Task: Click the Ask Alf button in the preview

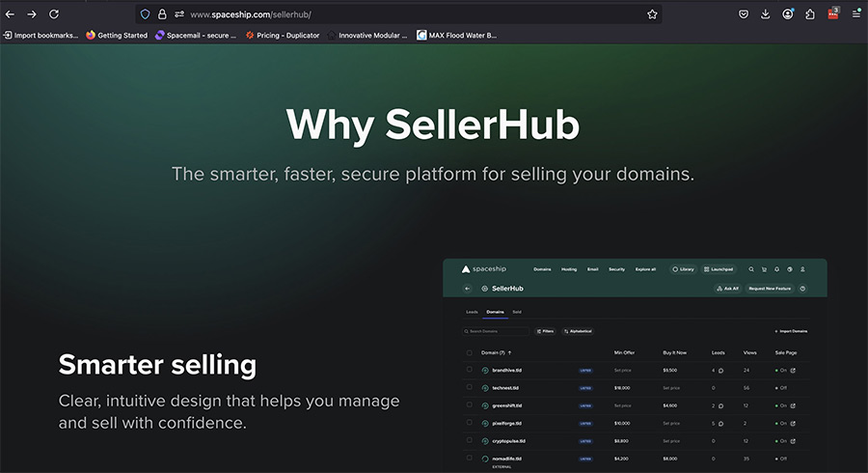Action: 728,289
